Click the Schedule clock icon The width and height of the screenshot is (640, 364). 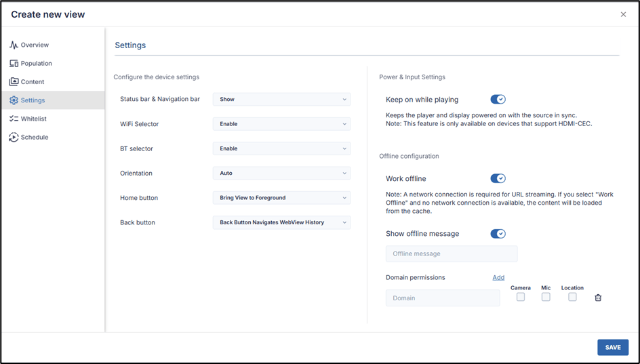(x=14, y=137)
